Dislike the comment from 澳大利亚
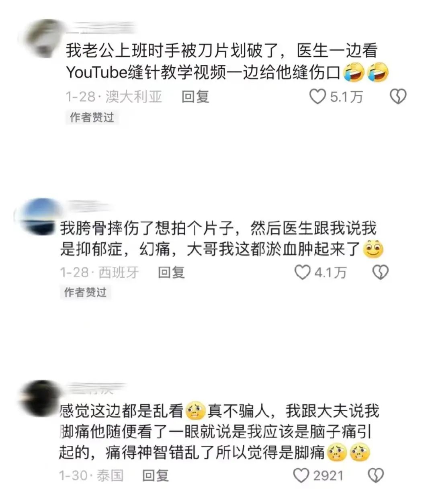 [x=398, y=96]
